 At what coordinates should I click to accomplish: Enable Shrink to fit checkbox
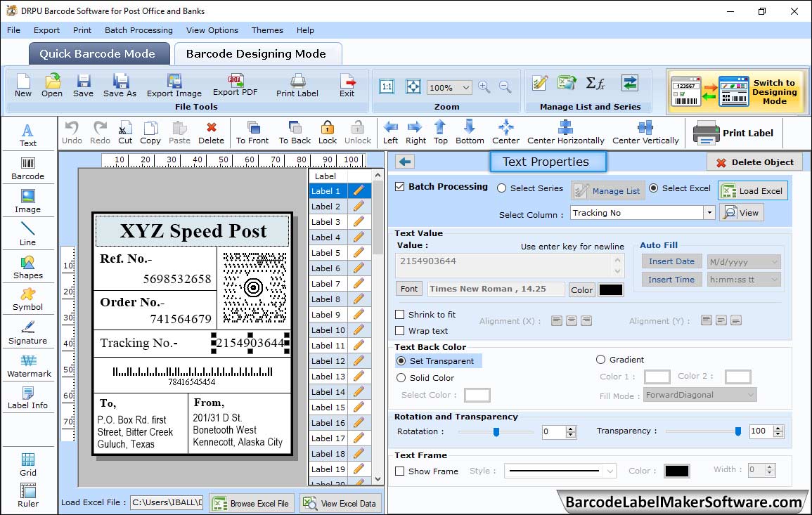[400, 314]
